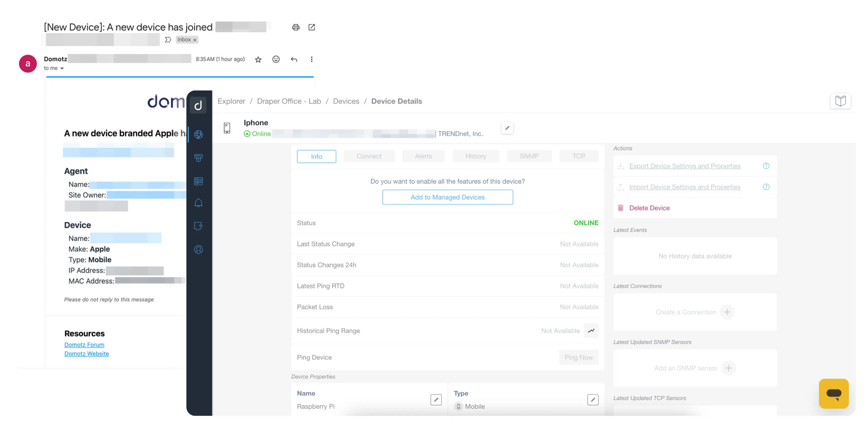868x428 pixels.
Task: Expand Device Properties Name field editor
Action: tap(437, 400)
